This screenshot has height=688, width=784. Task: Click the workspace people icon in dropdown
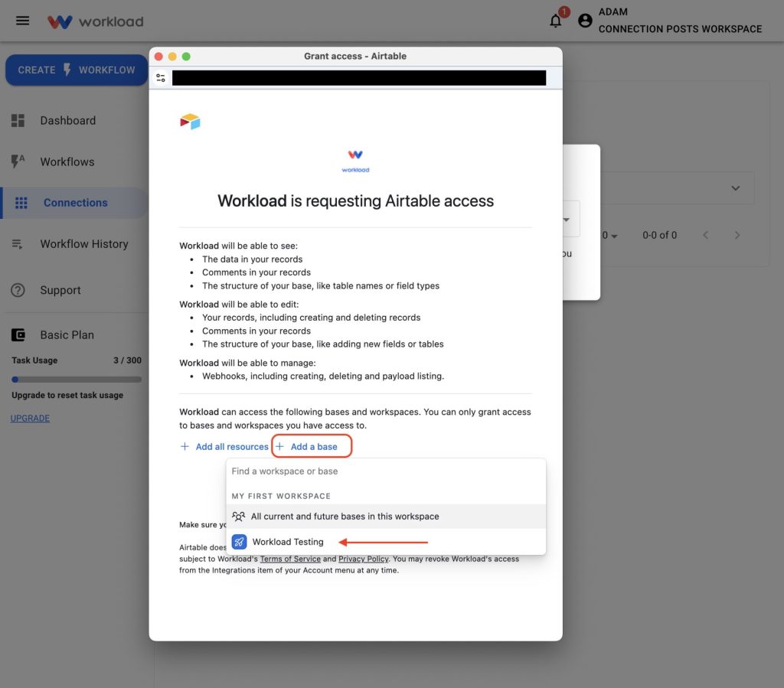[x=239, y=516]
